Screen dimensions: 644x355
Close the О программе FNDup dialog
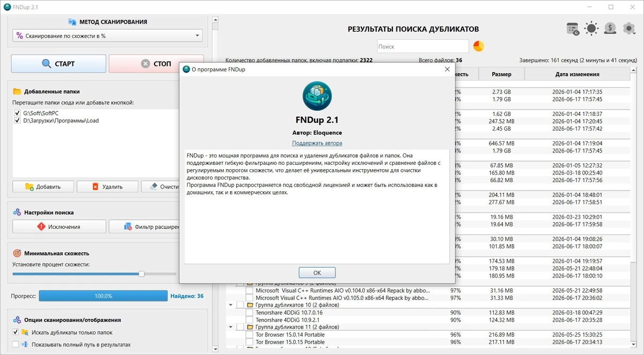pyautogui.click(x=447, y=69)
